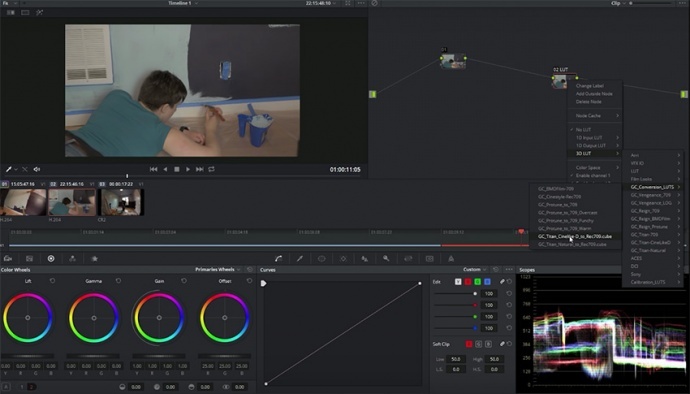
Task: Open the Tracker palette icon
Action: [x=343, y=259]
